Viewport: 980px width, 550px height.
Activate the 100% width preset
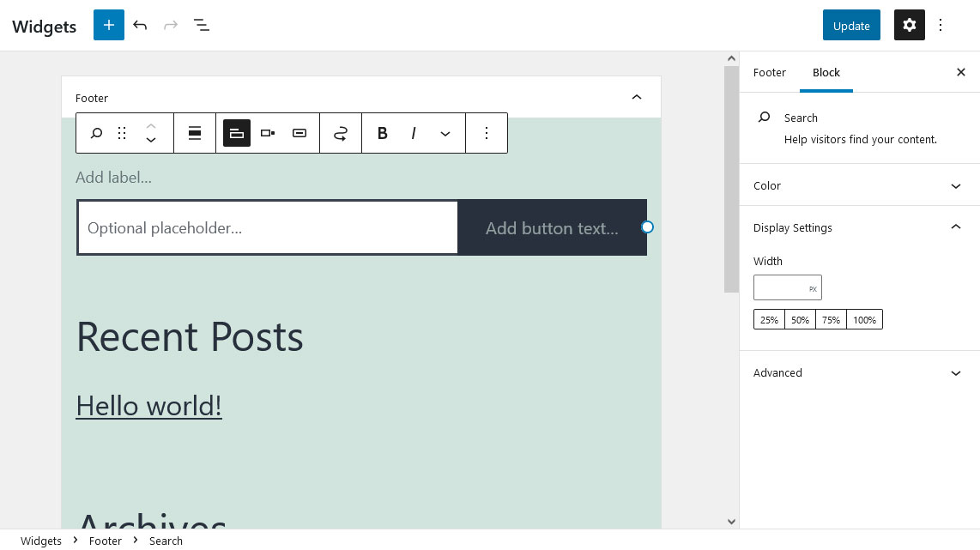click(x=864, y=318)
